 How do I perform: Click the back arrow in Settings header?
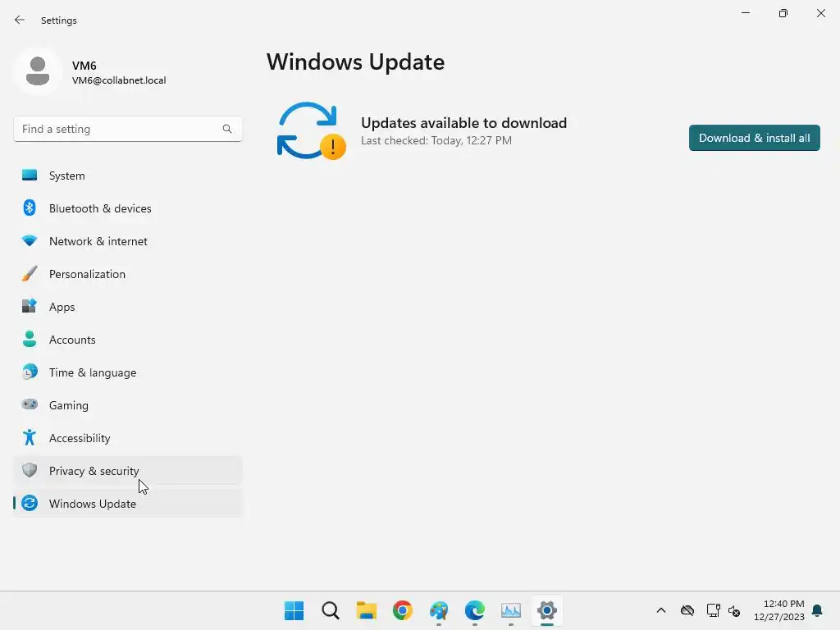coord(20,20)
